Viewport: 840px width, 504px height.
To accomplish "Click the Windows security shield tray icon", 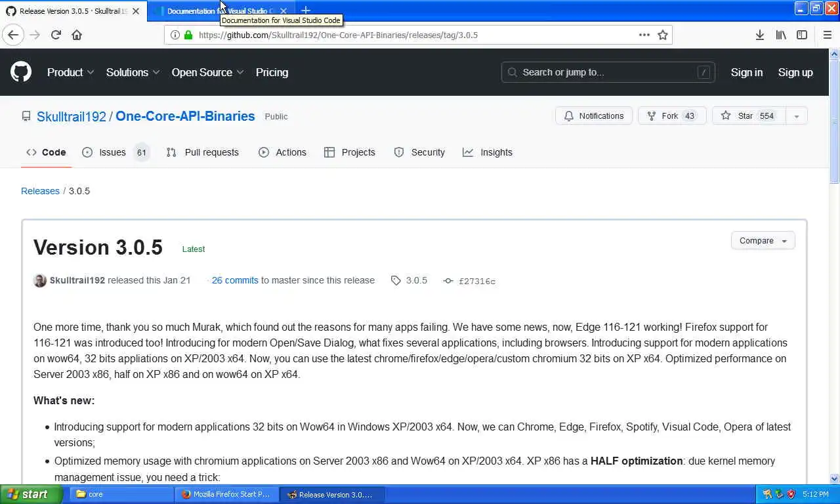I will pos(791,494).
